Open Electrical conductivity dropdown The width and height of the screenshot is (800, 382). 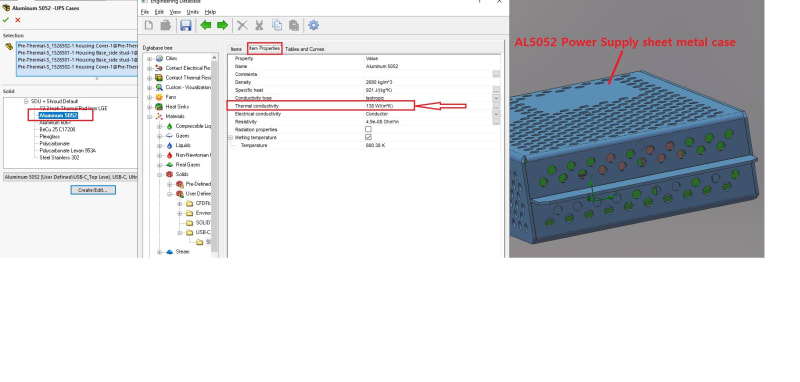pos(496,114)
